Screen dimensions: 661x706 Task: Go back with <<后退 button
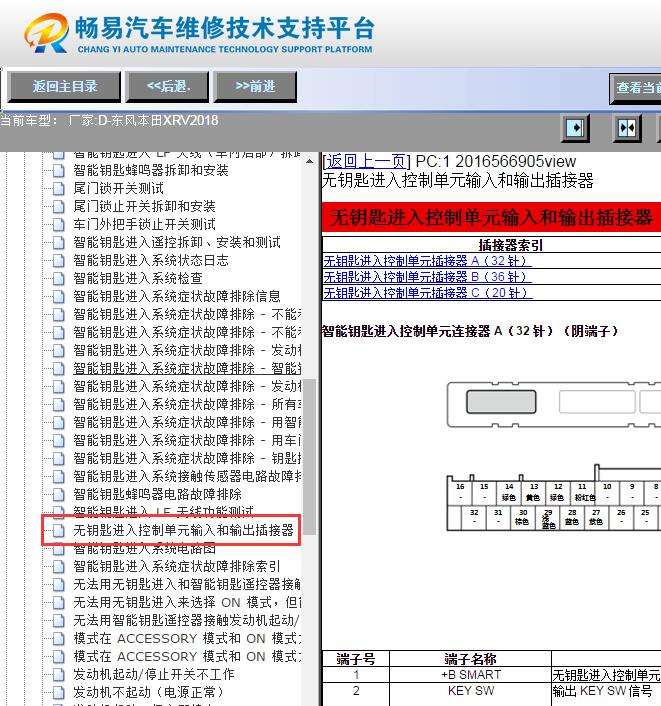tap(168, 86)
